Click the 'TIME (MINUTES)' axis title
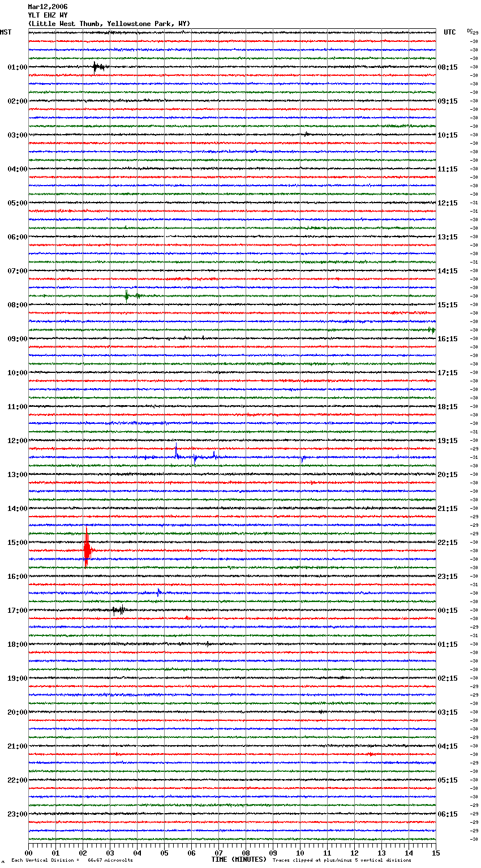Screen dimensions: 481x868 click(x=239, y=860)
